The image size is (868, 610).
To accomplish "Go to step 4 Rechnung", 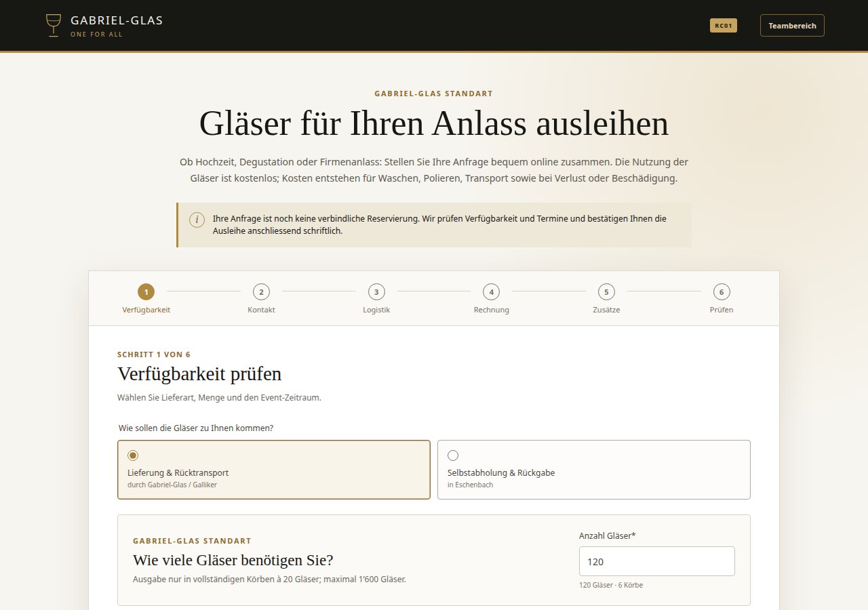I will 491,299.
